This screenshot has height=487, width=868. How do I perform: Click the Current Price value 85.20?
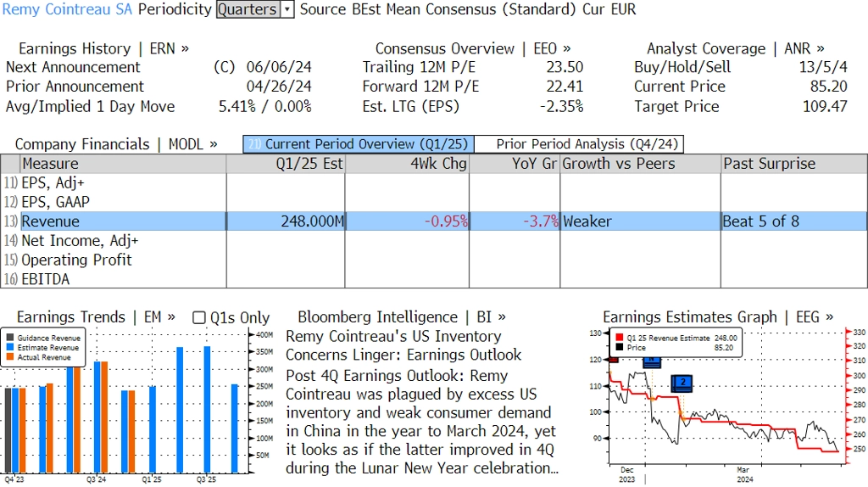[829, 87]
